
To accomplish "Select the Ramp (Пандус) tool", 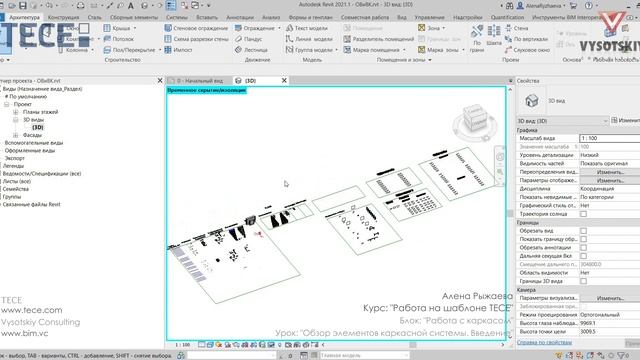I will point(249,39).
